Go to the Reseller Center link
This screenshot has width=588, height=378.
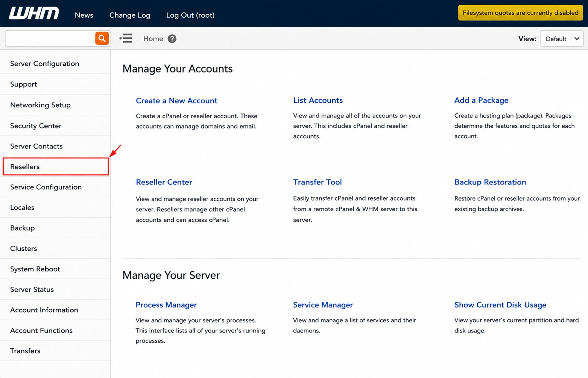[164, 182]
